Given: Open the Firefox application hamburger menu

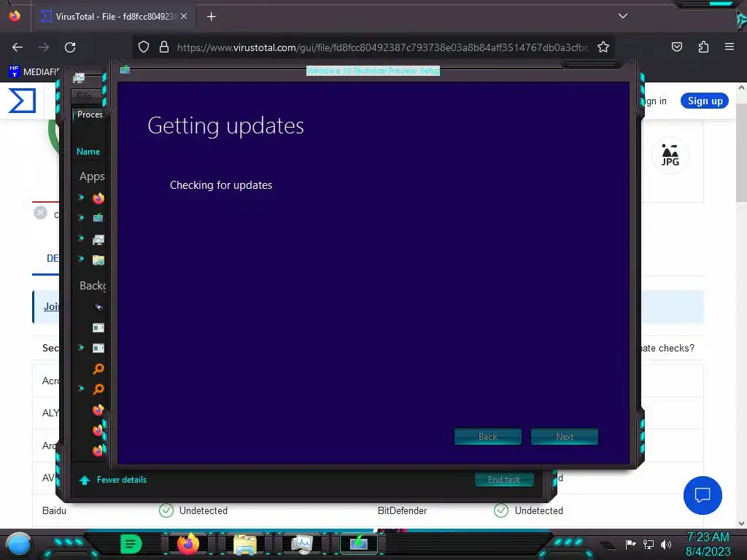Looking at the screenshot, I should (x=729, y=47).
